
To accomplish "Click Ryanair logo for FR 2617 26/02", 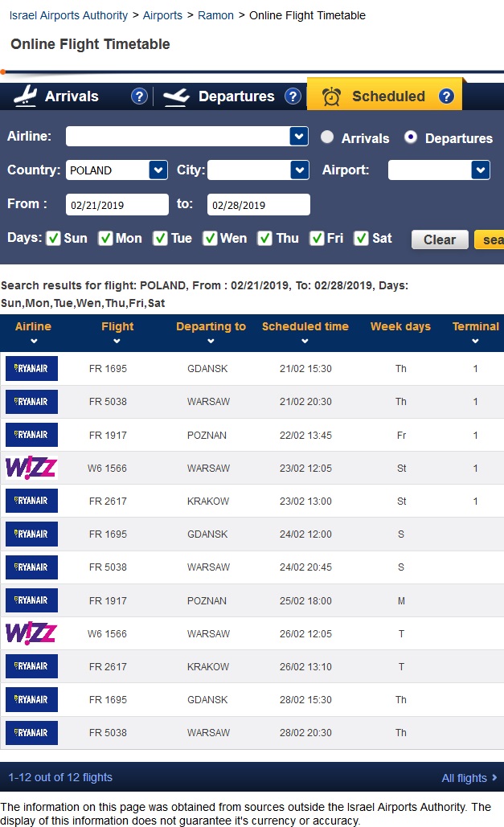I will (x=31, y=667).
